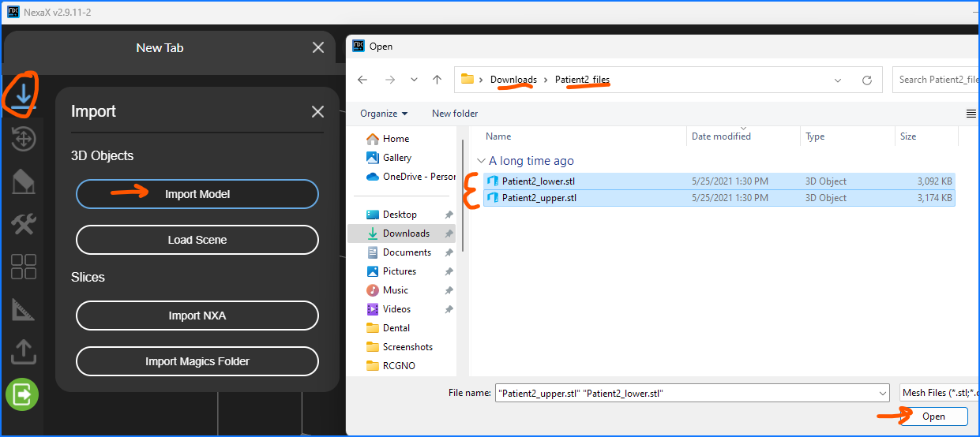Open recent locations dropdown arrow
This screenshot has width=980, height=437.
(x=414, y=80)
